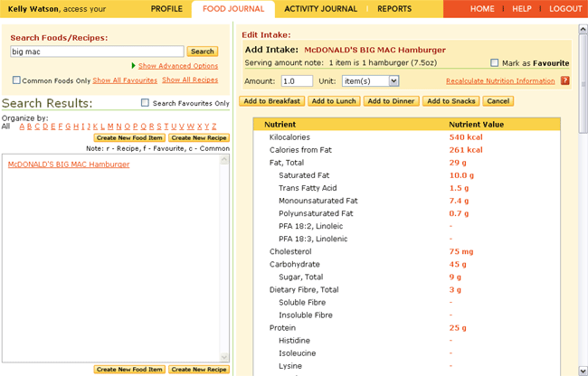Screen dimensions: 588x376
Task: Filter results by letter Z
Action: point(214,127)
